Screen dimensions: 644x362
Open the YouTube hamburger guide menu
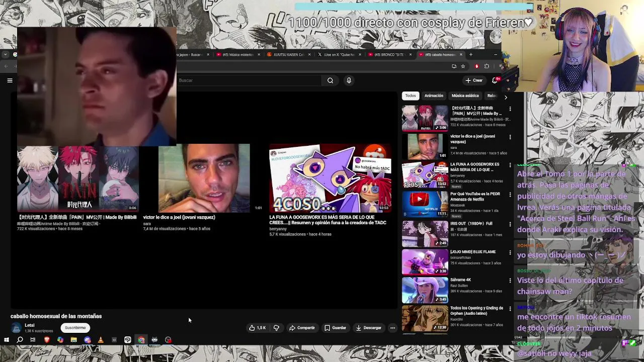(x=10, y=80)
